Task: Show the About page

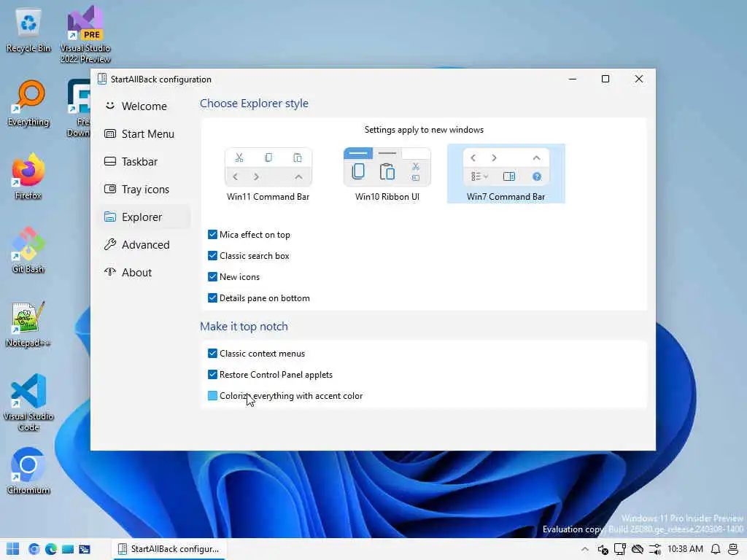Action: (144, 272)
